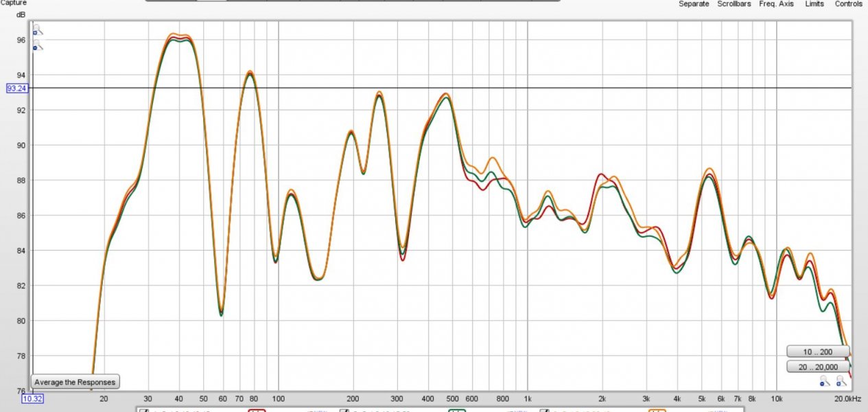The image size is (868, 412).
Task: Click the 96 dB axis label
Action: tap(21, 41)
